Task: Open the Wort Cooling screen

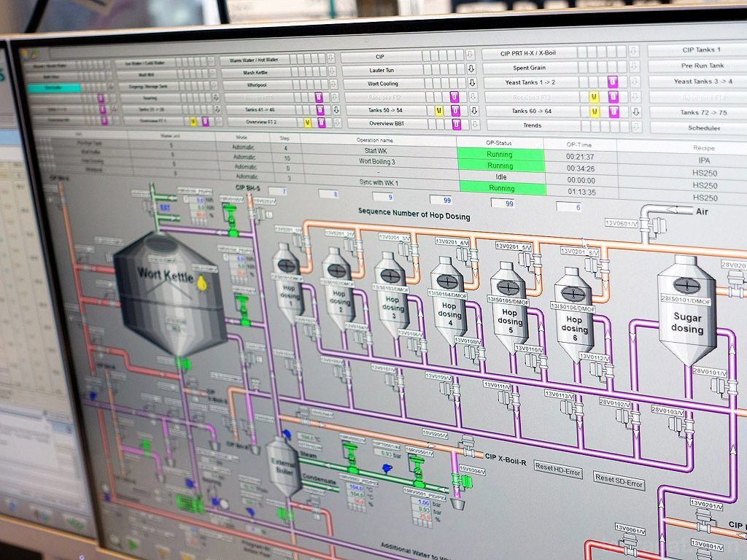Action: click(x=382, y=84)
